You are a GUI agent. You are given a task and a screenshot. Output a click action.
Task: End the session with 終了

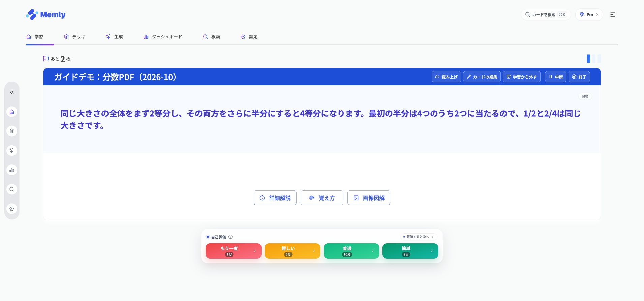[x=579, y=77]
